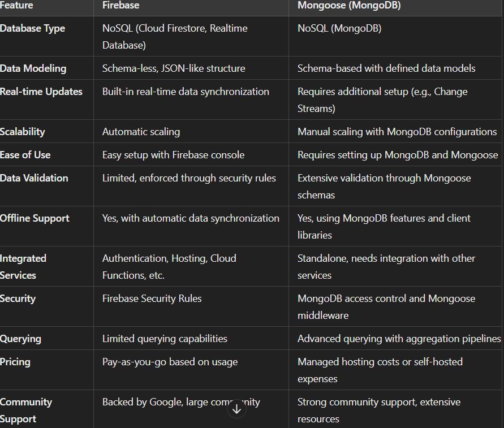
Task: Click the scroll-to-bottom arrow button
Action: tap(236, 409)
